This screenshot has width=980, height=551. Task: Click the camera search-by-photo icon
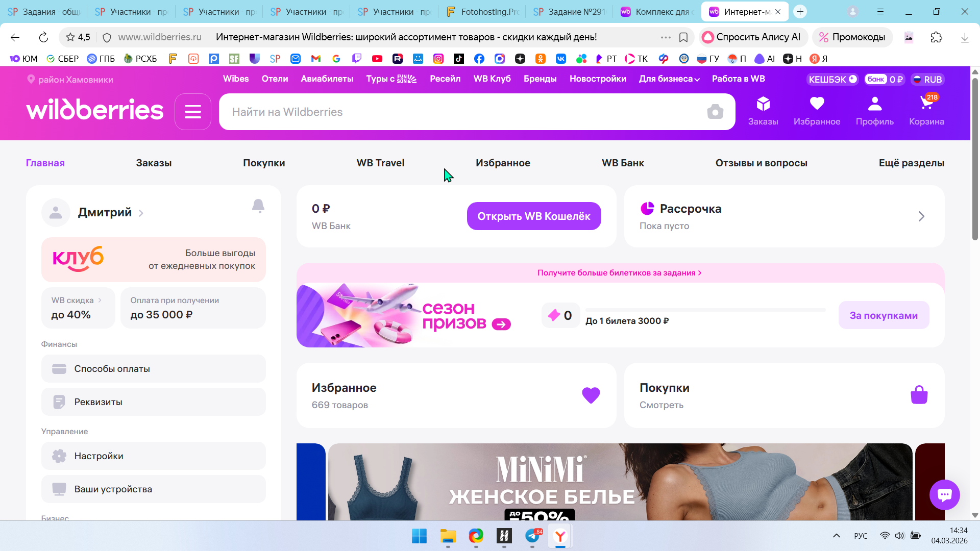pos(715,112)
